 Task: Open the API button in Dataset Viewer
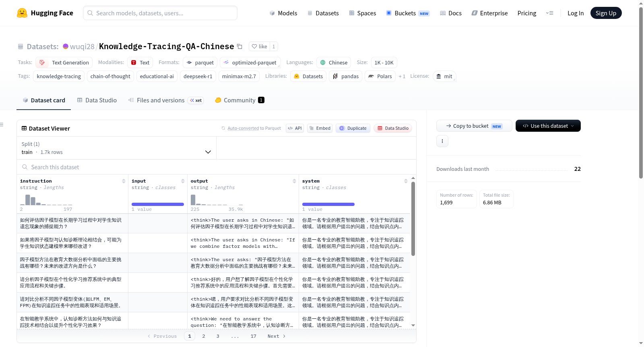click(295, 128)
